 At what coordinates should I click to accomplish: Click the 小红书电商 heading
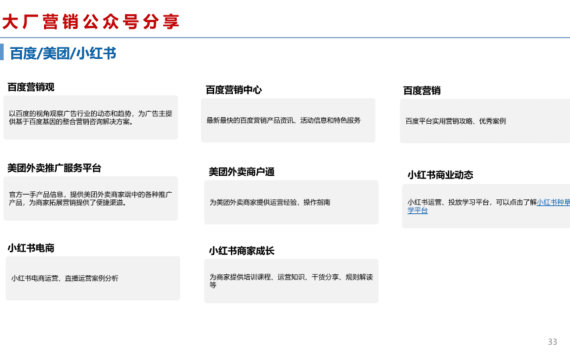[x=31, y=248]
